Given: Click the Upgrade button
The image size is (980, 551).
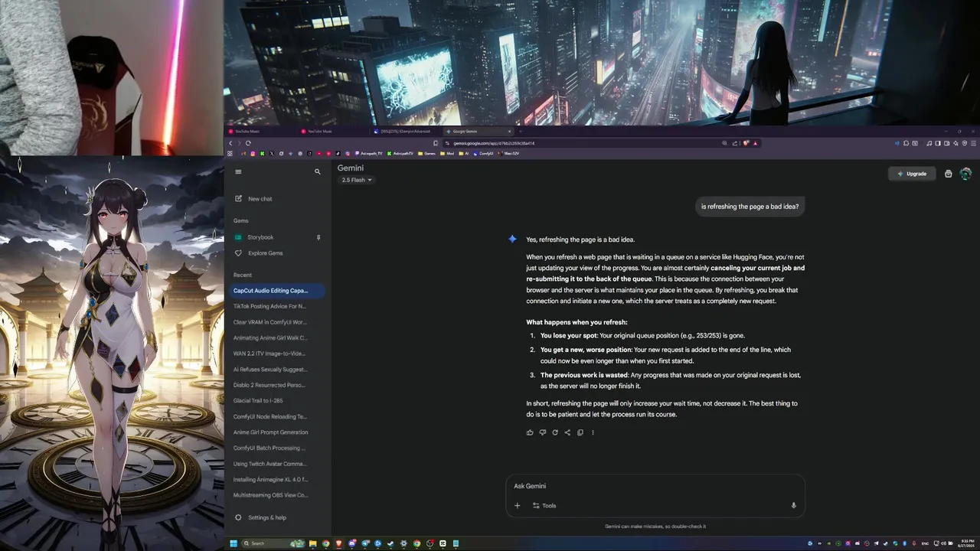Looking at the screenshot, I should (912, 174).
